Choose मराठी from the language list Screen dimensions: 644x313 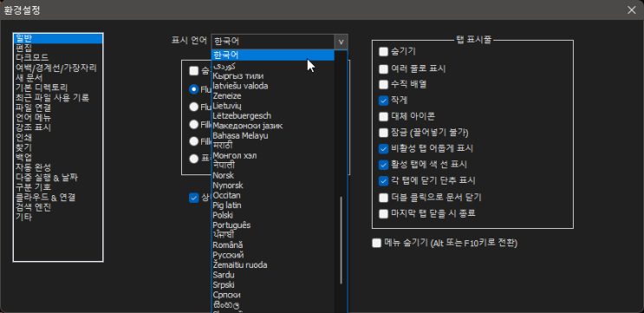[273, 146]
